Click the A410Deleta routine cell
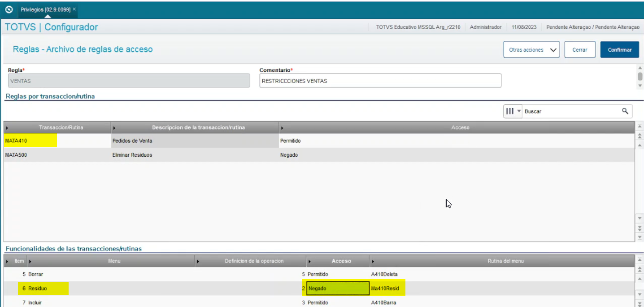 [502, 274]
